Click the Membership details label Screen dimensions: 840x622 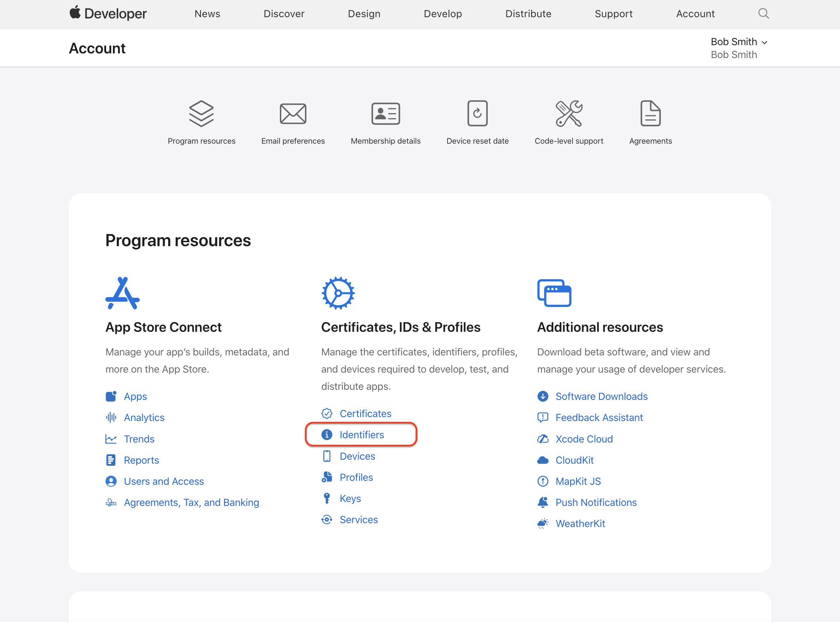point(386,141)
